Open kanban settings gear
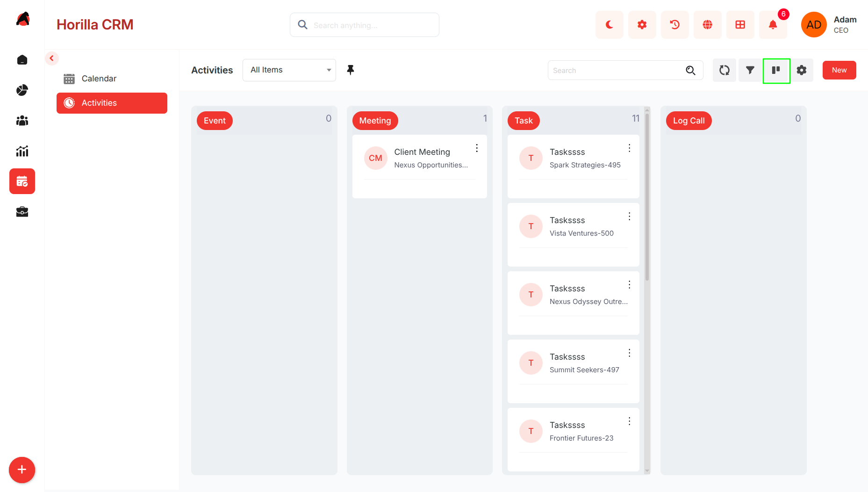This screenshot has width=868, height=492. (x=802, y=70)
